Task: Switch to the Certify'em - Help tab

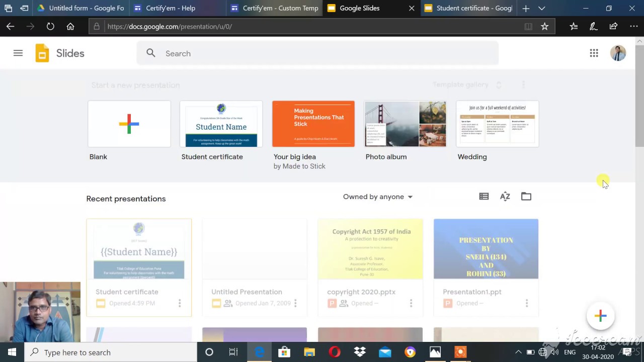Action: 170,9
